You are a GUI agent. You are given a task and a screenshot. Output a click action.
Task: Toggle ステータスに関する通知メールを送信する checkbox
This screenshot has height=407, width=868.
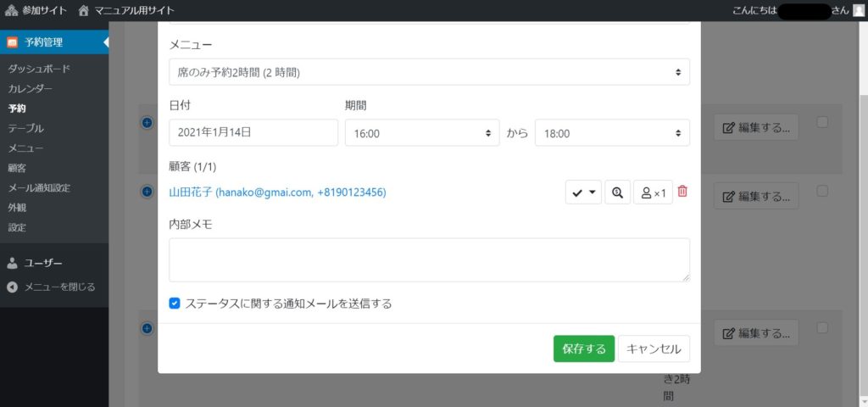pyautogui.click(x=175, y=303)
